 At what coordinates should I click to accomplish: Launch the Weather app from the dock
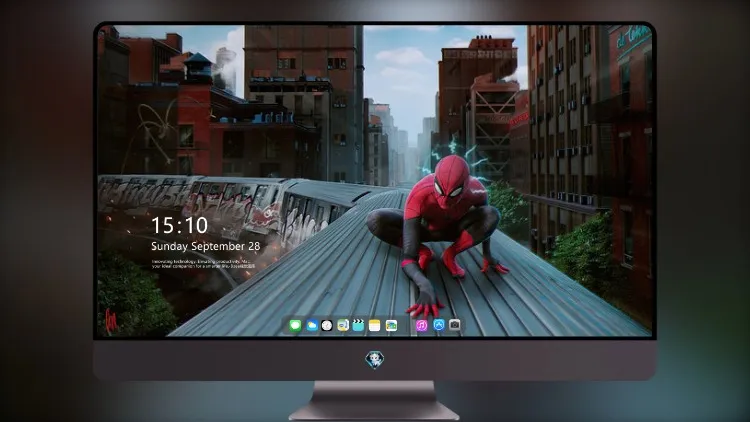(x=311, y=326)
